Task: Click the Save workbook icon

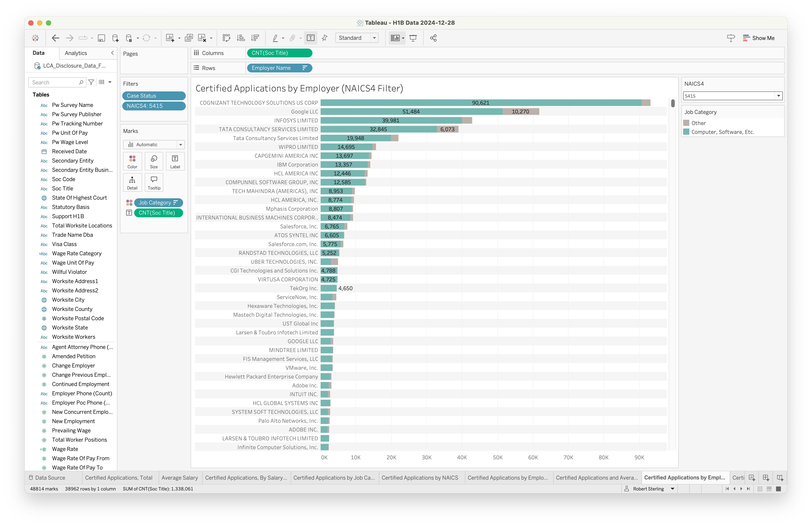Action: click(101, 38)
